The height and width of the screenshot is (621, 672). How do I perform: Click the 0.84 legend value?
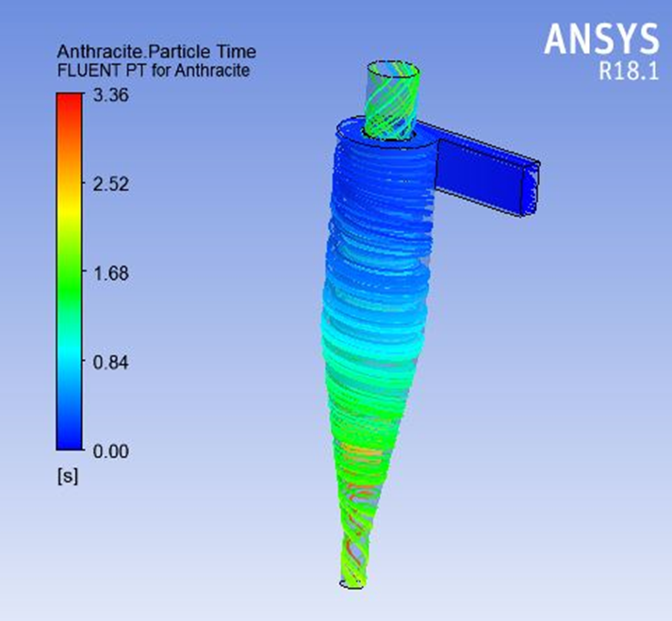[110, 363]
